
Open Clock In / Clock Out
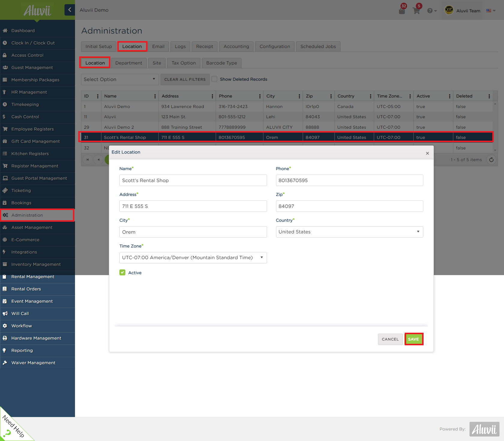(x=37, y=43)
